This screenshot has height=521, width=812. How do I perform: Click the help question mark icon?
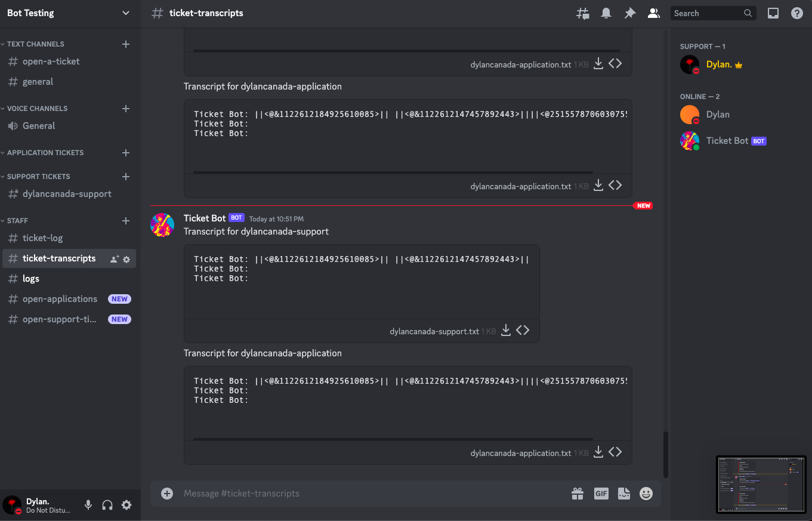(796, 13)
